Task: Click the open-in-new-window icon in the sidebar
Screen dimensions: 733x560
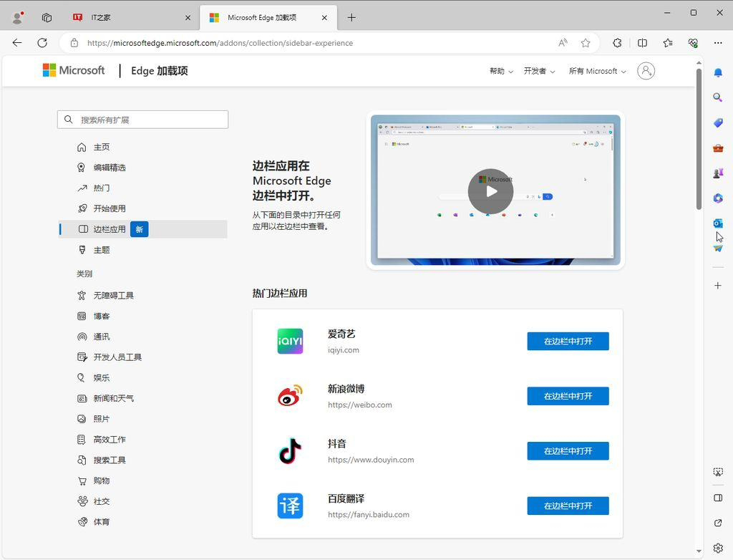Action: [718, 523]
